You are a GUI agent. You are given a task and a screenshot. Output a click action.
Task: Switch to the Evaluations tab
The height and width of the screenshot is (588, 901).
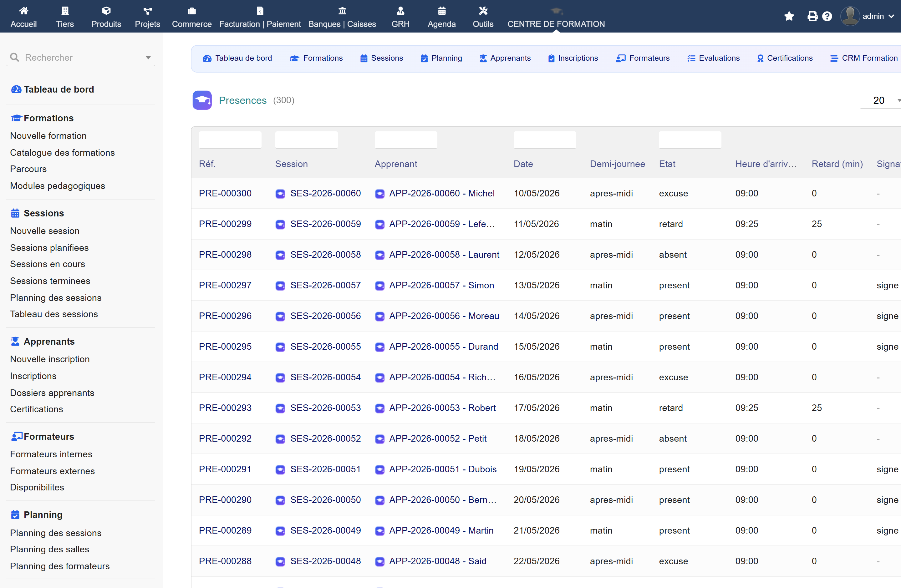(x=713, y=58)
